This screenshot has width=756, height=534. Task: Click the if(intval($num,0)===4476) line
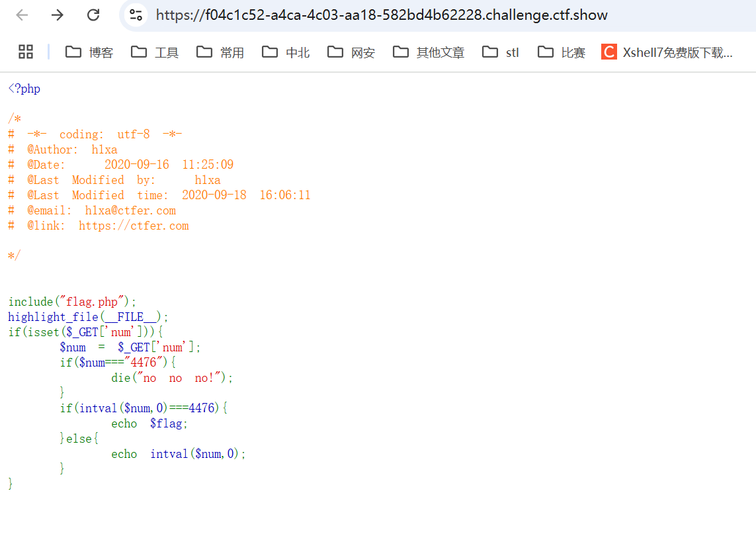143,408
